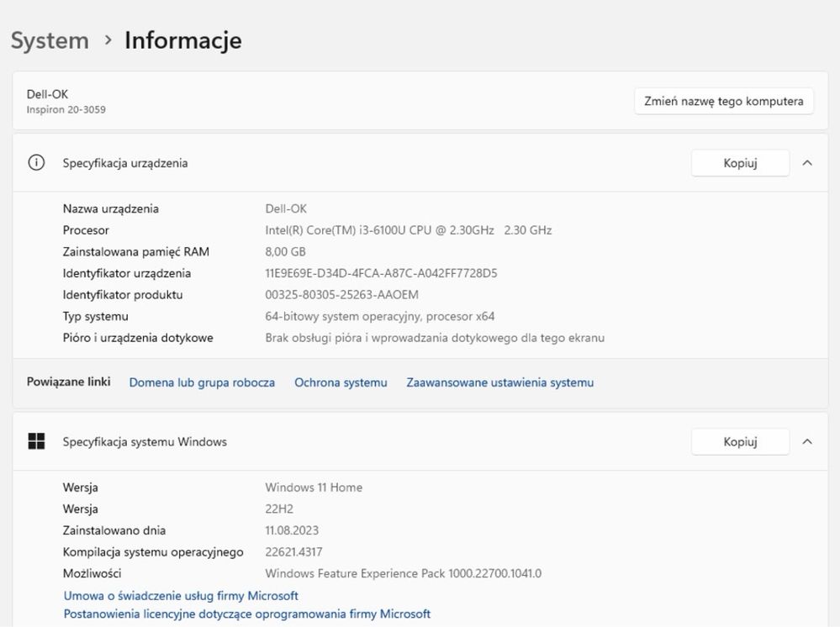The height and width of the screenshot is (627, 840).
Task: Click Kopiuj in Specyfikacja systemu Windows section
Action: pos(740,442)
